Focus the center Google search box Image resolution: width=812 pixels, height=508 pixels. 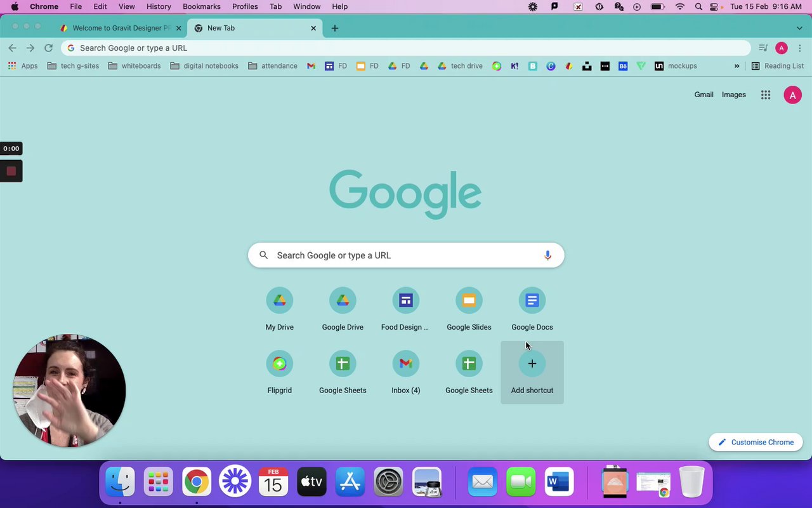pos(406,255)
